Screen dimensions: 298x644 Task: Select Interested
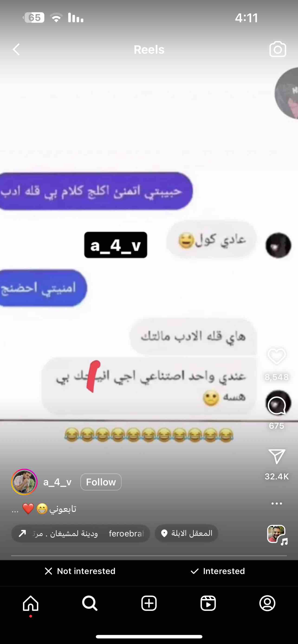pos(217,571)
